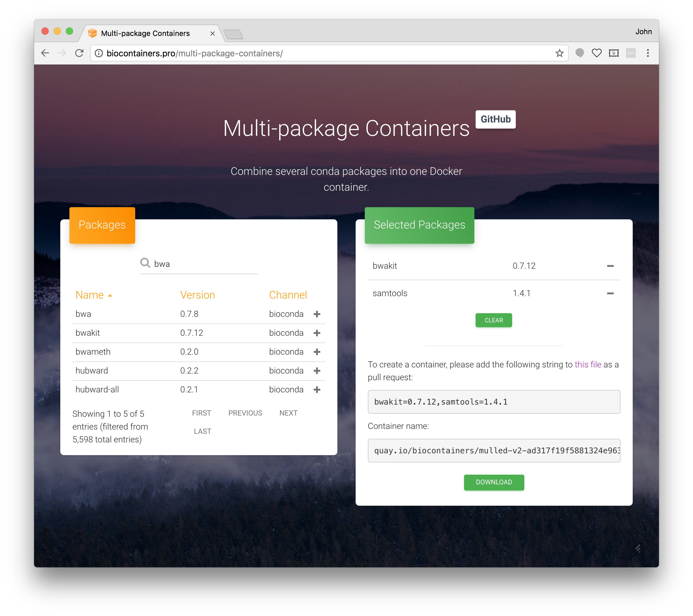Click 'bwa' in the Name column
The image size is (693, 616).
tap(83, 314)
